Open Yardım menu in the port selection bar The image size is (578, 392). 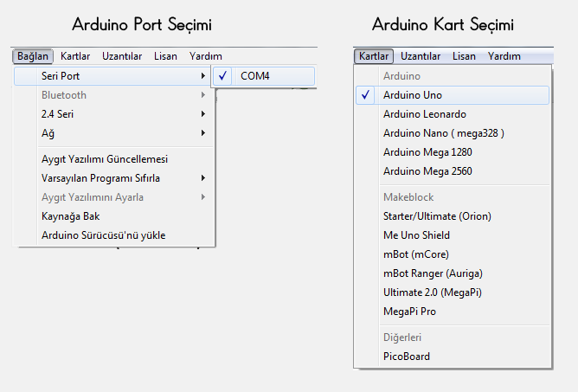(206, 56)
